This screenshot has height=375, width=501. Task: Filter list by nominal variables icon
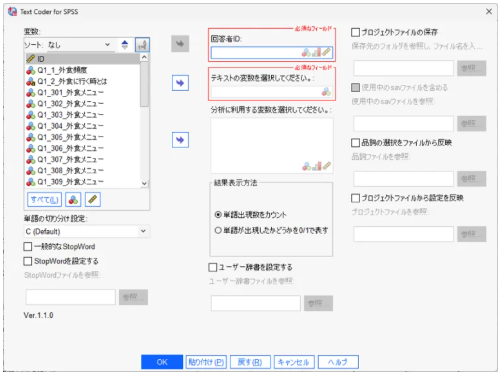[73, 200]
